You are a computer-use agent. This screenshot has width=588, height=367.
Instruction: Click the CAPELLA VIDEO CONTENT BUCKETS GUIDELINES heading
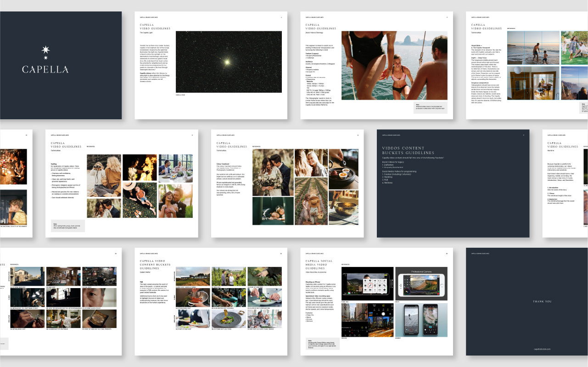(x=155, y=265)
